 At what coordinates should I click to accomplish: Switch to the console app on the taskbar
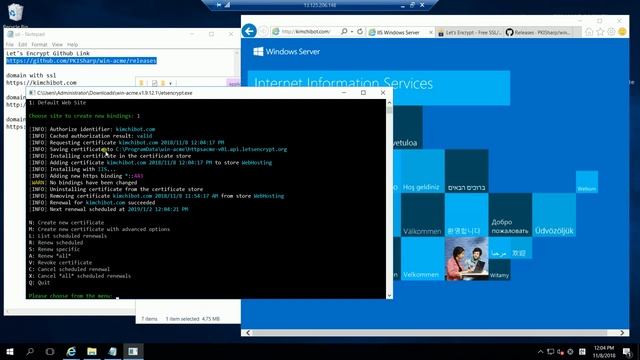coord(133,351)
